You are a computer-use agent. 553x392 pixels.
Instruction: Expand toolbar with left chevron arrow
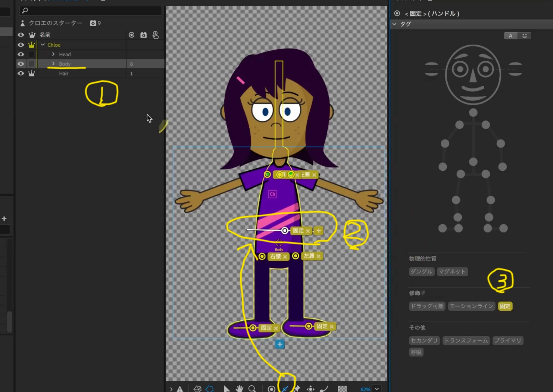(x=171, y=389)
